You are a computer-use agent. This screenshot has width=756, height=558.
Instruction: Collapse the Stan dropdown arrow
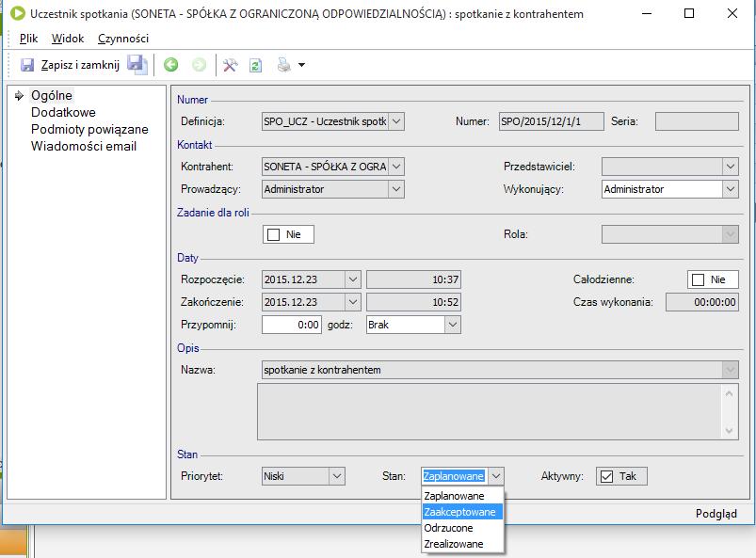click(496, 476)
